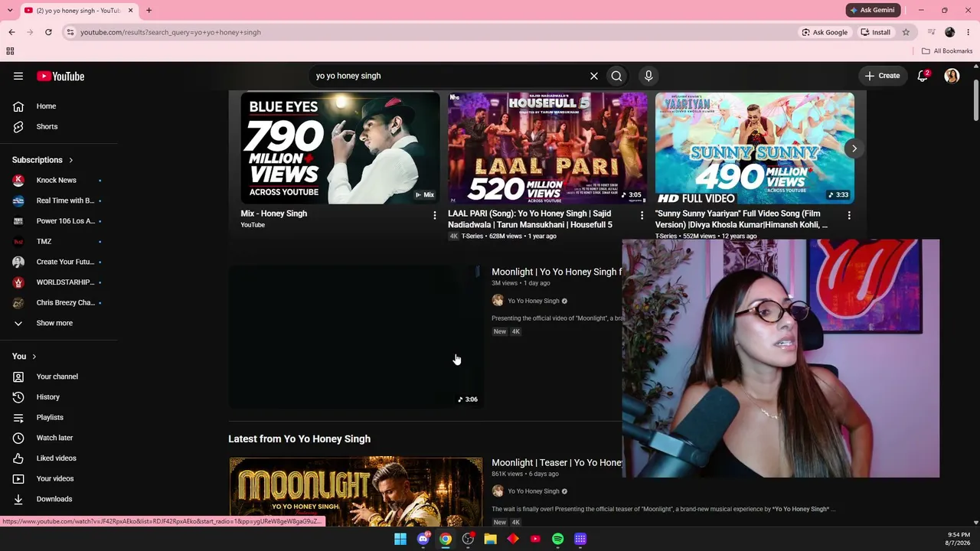The image size is (980, 551).
Task: Play the Sunny Sunny video thumbnail
Action: 755,148
